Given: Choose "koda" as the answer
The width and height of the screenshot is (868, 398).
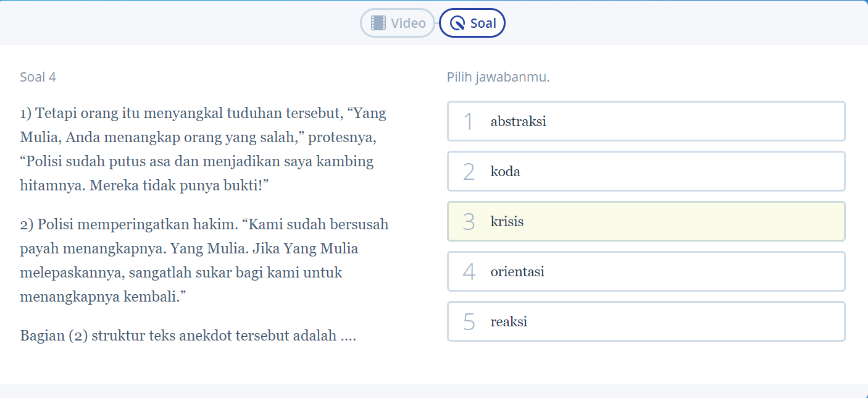Looking at the screenshot, I should tap(646, 172).
